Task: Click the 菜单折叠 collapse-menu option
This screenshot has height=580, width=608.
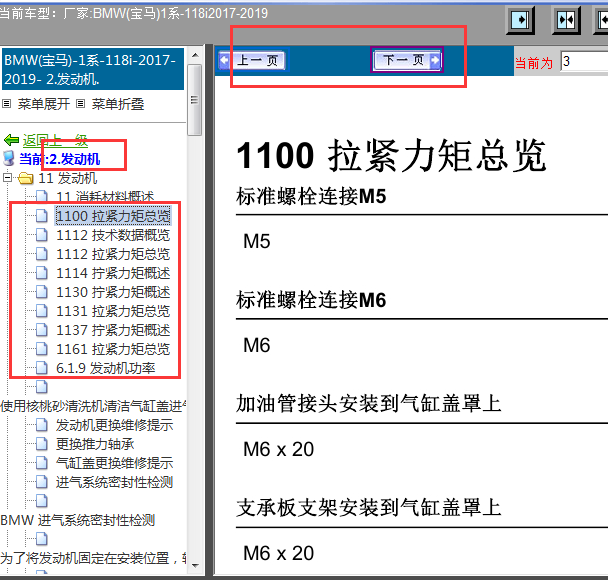Action: pyautogui.click(x=118, y=104)
